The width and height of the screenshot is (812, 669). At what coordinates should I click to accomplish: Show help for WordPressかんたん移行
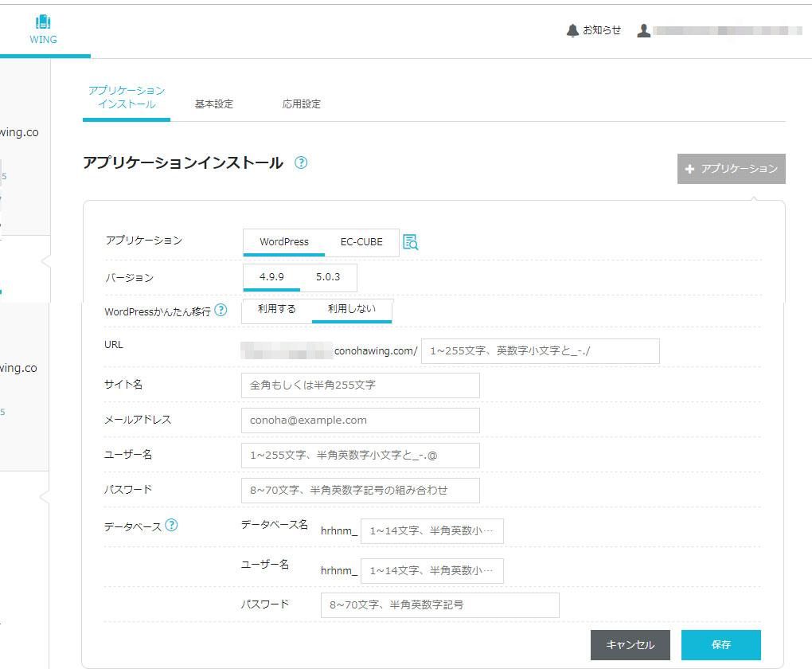click(x=221, y=310)
